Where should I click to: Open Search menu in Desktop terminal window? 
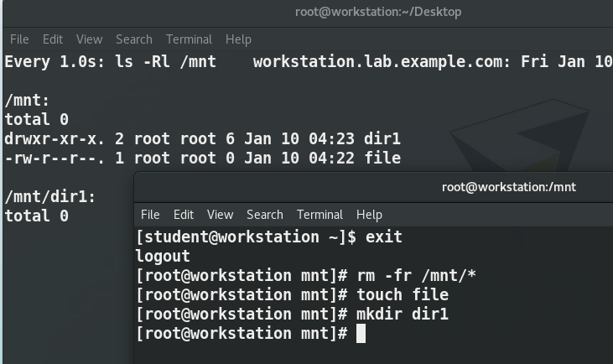133,39
